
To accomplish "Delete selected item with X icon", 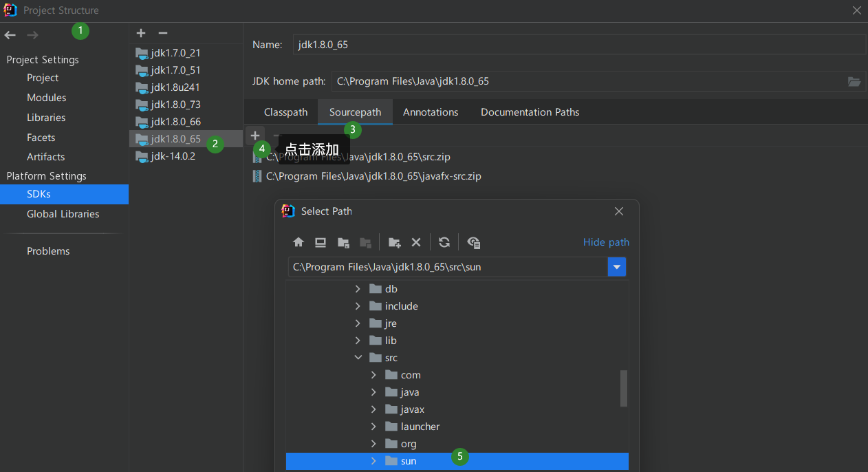I will coord(416,242).
